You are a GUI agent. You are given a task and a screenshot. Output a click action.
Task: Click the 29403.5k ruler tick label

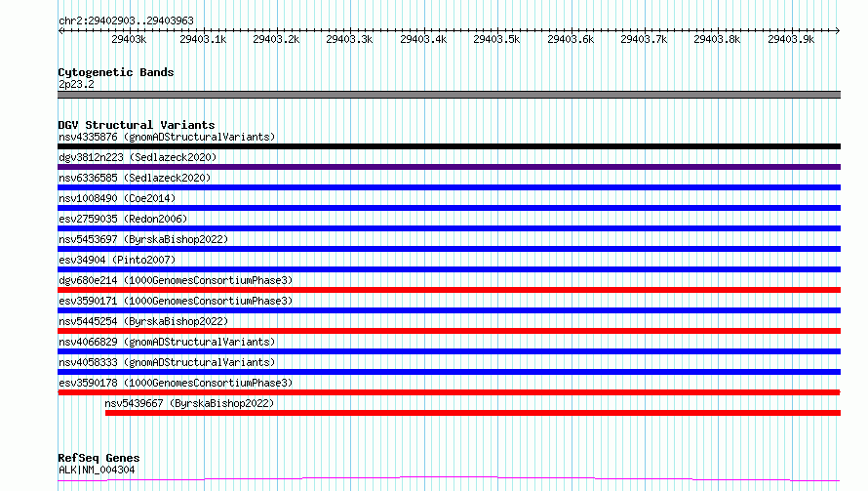pos(496,39)
